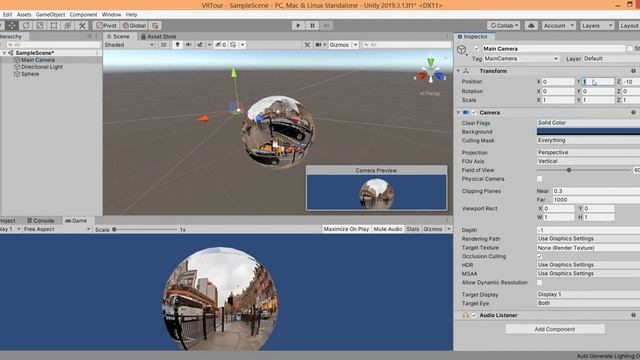Click the Add Component button
The image size is (640, 360).
pos(555,329)
